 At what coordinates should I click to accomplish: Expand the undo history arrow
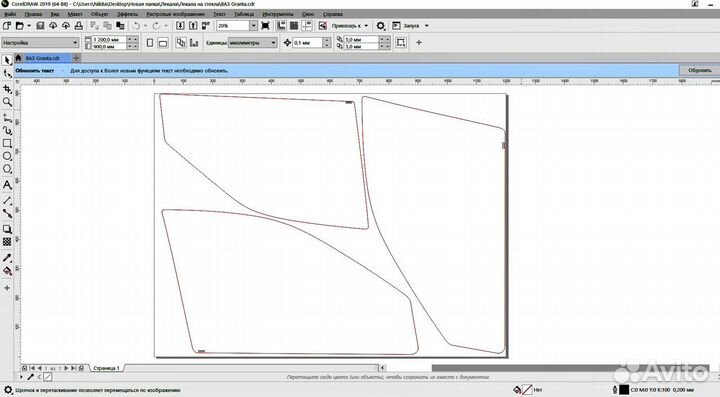point(146,26)
